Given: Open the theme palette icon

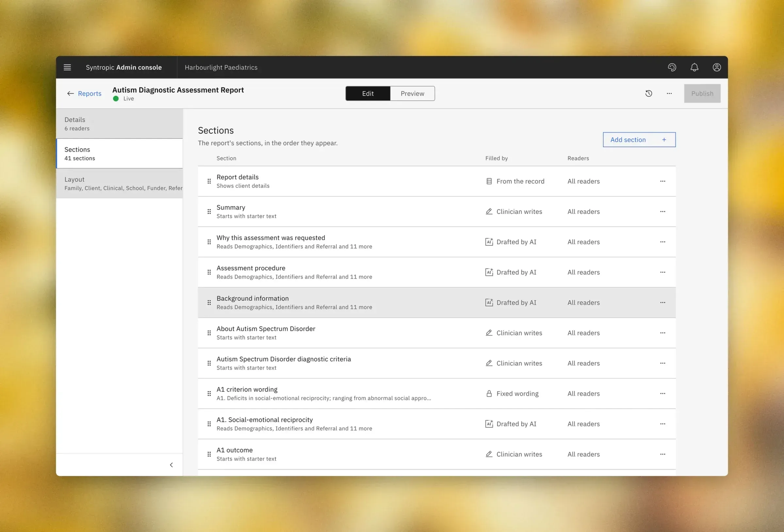Looking at the screenshot, I should tap(672, 67).
